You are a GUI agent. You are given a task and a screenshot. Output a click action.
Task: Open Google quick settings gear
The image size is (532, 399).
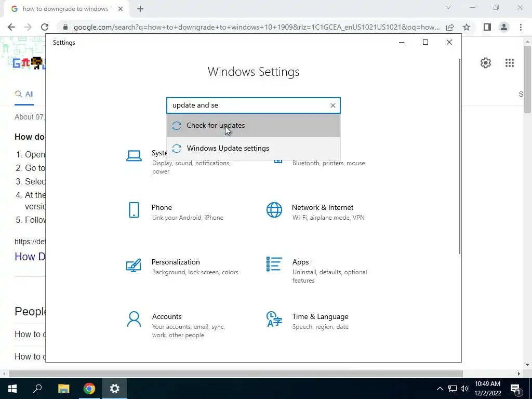tap(486, 63)
